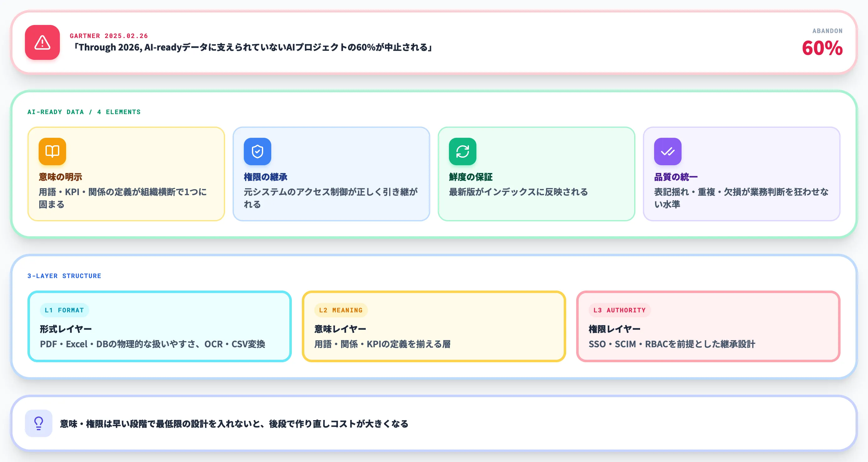Click the green refresh arrows icon
The height and width of the screenshot is (462, 868).
[x=463, y=151]
